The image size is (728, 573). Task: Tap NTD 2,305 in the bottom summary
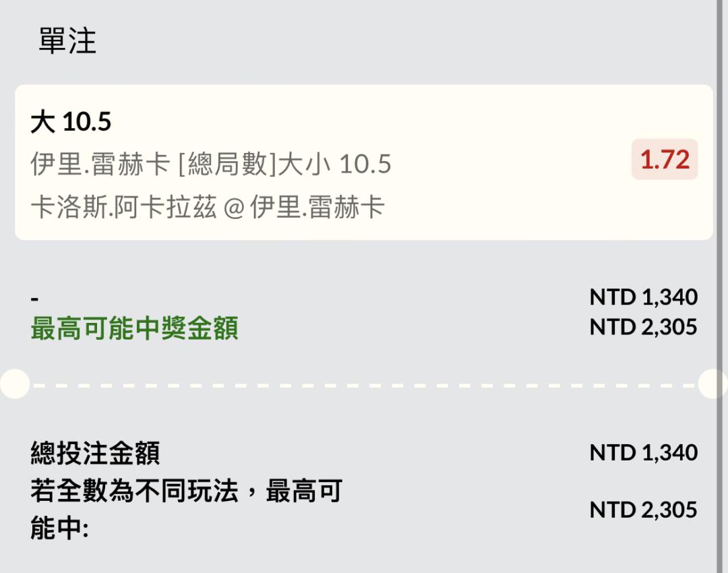coord(643,510)
